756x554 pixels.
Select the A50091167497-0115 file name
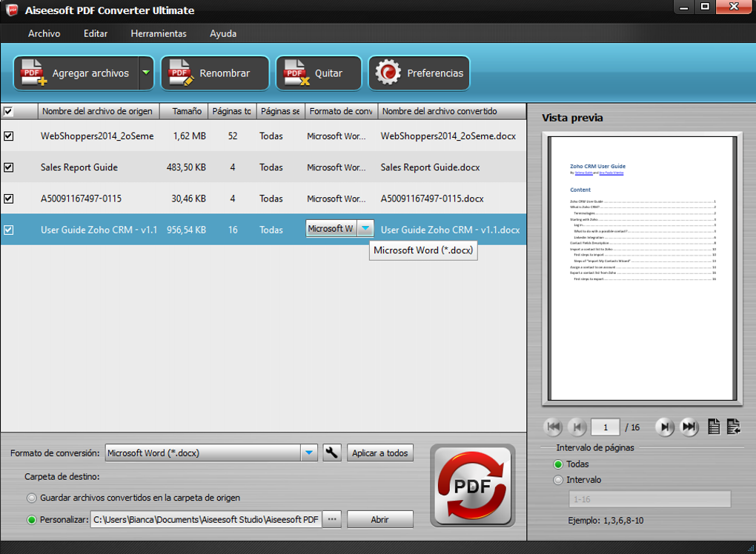click(81, 198)
